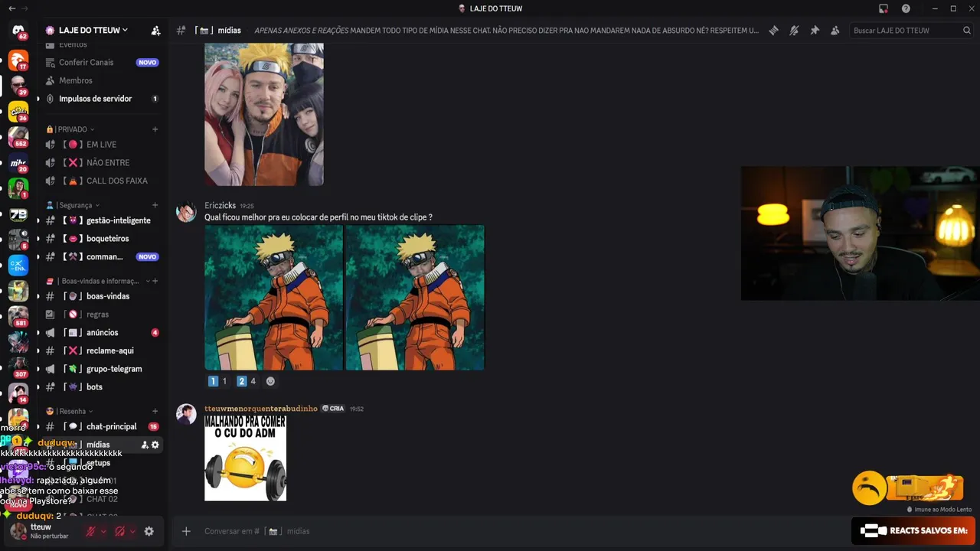Screen dimensions: 980x551
Task: Open user settings gear icon
Action: coord(149,531)
